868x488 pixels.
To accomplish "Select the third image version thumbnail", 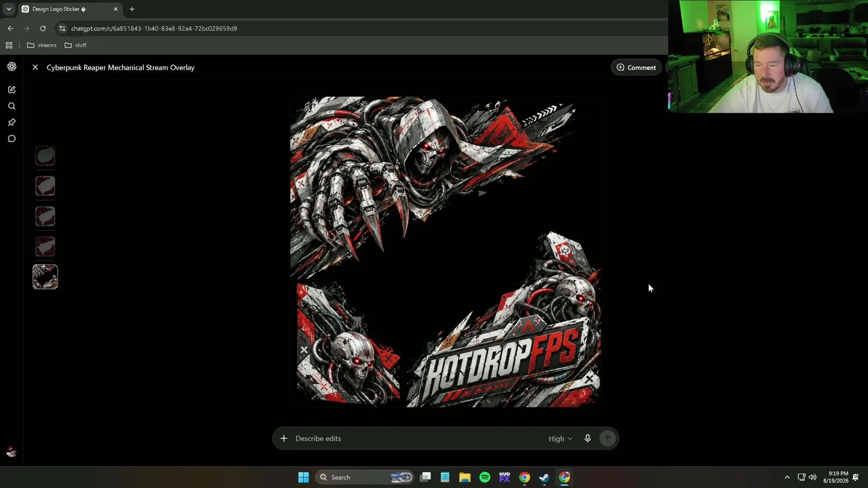I will [x=45, y=216].
